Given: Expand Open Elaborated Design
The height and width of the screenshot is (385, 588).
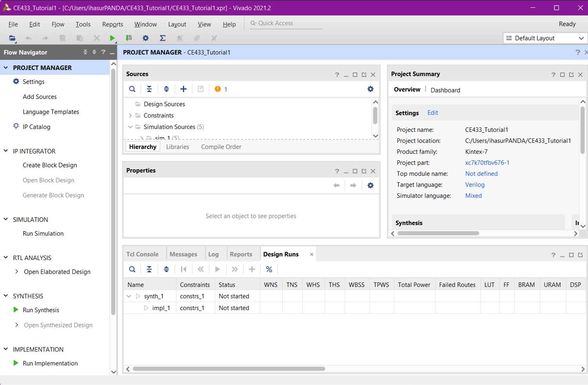Looking at the screenshot, I should pyautogui.click(x=16, y=272).
